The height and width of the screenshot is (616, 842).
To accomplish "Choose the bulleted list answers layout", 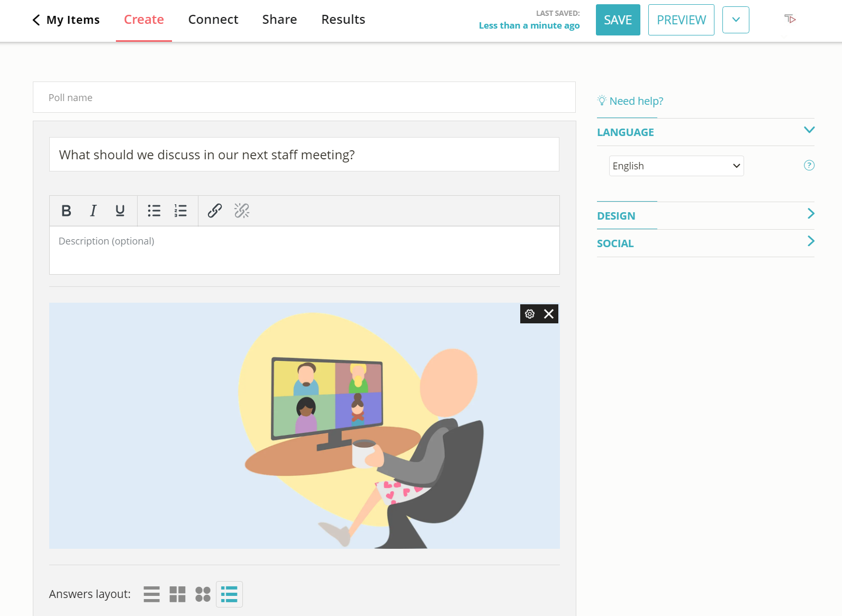I will (x=229, y=594).
